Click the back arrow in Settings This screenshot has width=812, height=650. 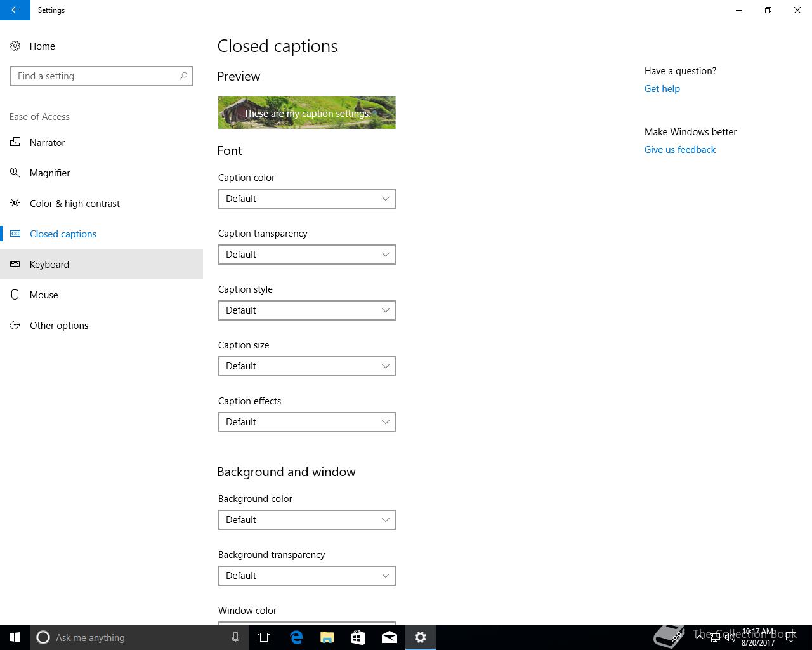pyautogui.click(x=15, y=10)
